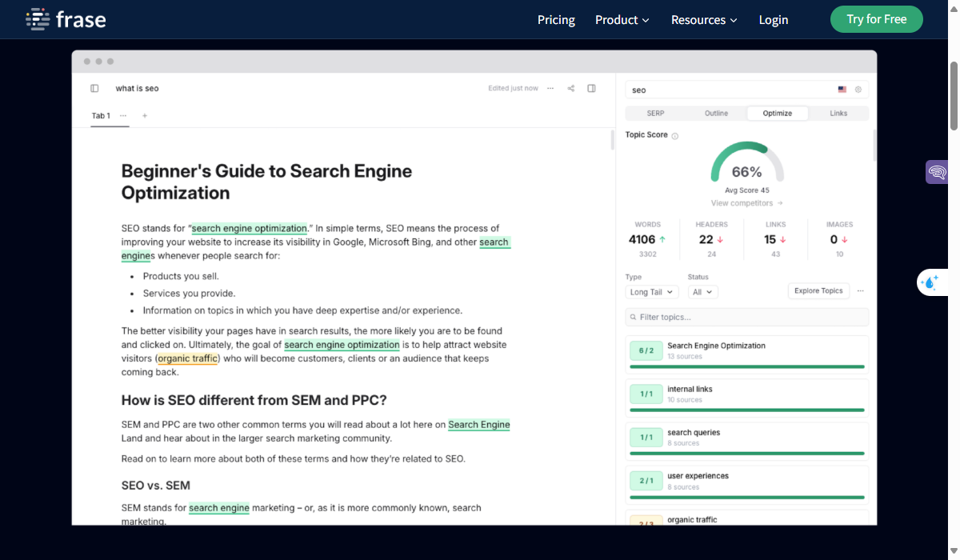Click the Filter topics search field
960x560 pixels.
pos(747,318)
